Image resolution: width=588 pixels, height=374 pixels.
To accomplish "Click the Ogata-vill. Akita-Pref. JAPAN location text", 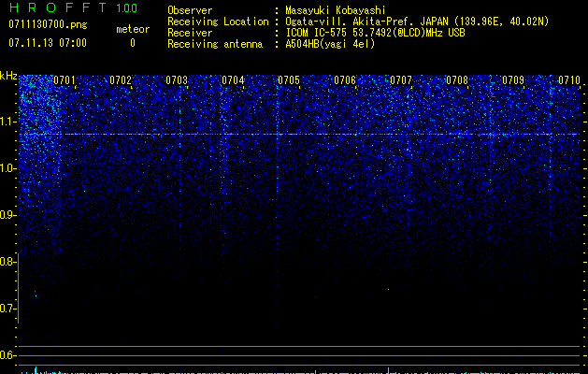I will [x=417, y=22].
